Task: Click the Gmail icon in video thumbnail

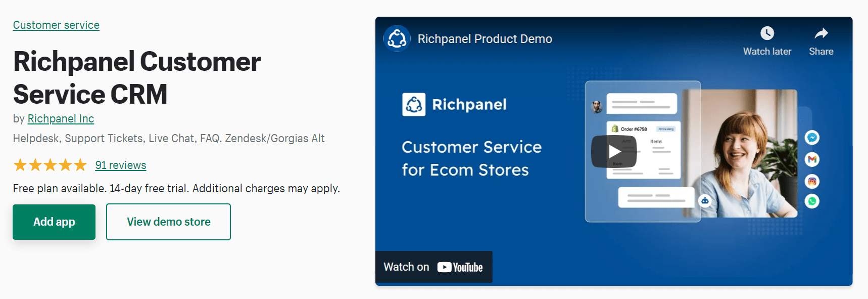Action: pyautogui.click(x=812, y=159)
